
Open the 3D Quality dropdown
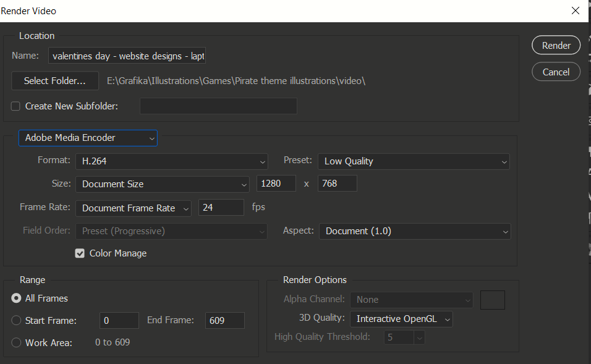pyautogui.click(x=401, y=319)
